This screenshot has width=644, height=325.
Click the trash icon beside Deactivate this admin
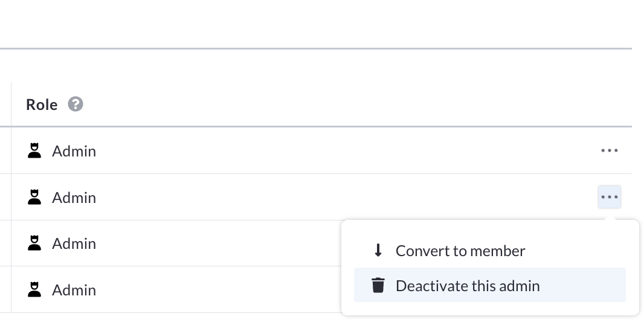click(x=378, y=285)
